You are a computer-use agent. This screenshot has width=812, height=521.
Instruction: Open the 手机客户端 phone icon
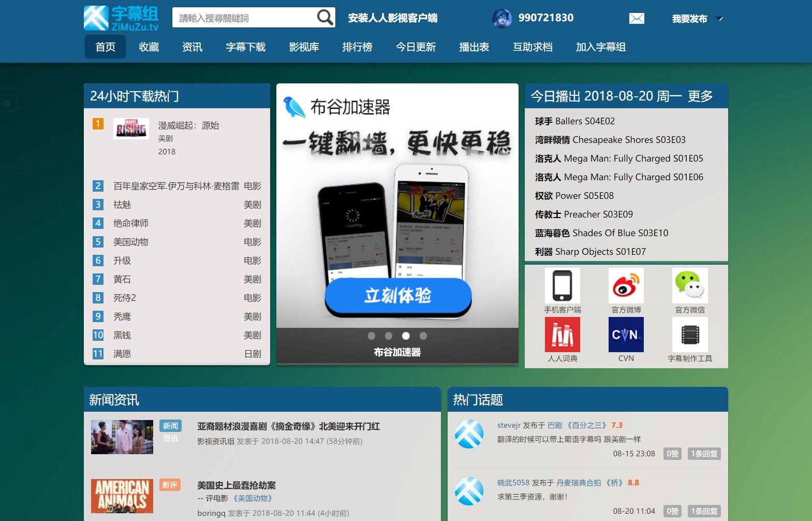tap(563, 285)
